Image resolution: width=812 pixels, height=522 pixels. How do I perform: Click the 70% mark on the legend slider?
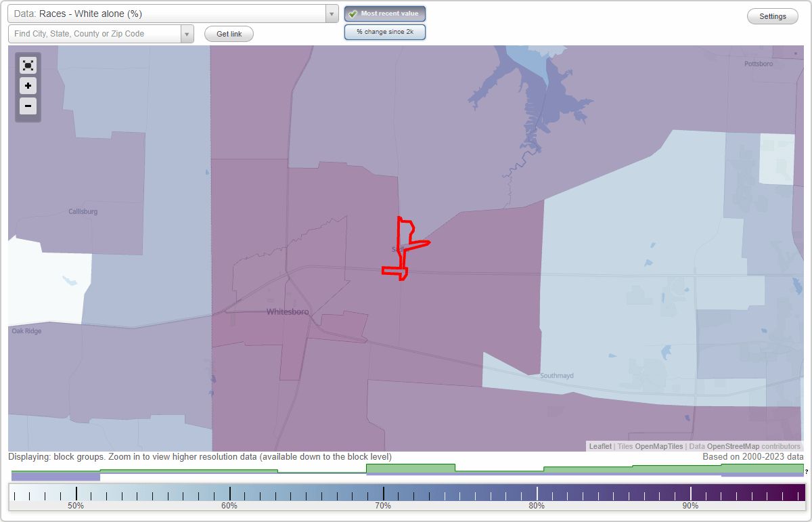coord(384,494)
